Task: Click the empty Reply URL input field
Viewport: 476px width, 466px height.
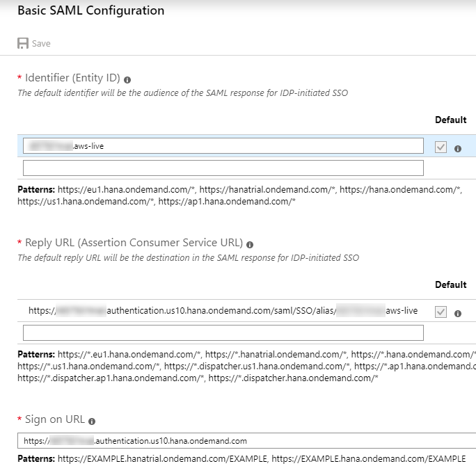Action: pos(223,332)
